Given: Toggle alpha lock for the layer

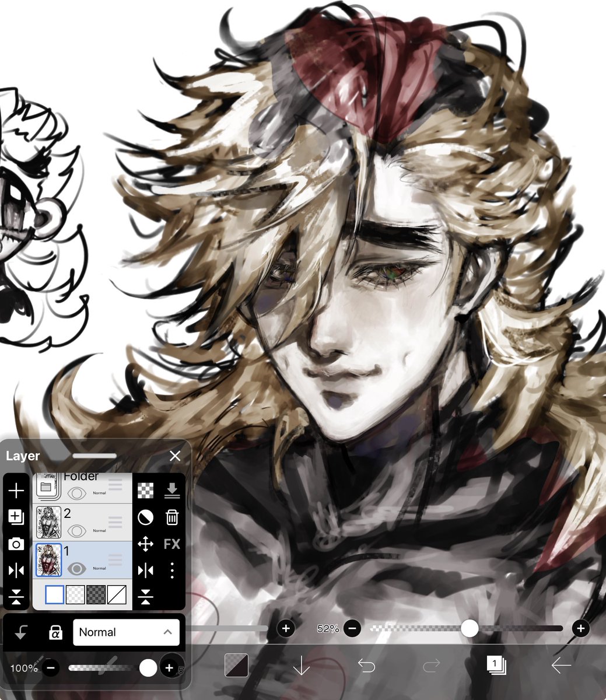Looking at the screenshot, I should tap(55, 632).
